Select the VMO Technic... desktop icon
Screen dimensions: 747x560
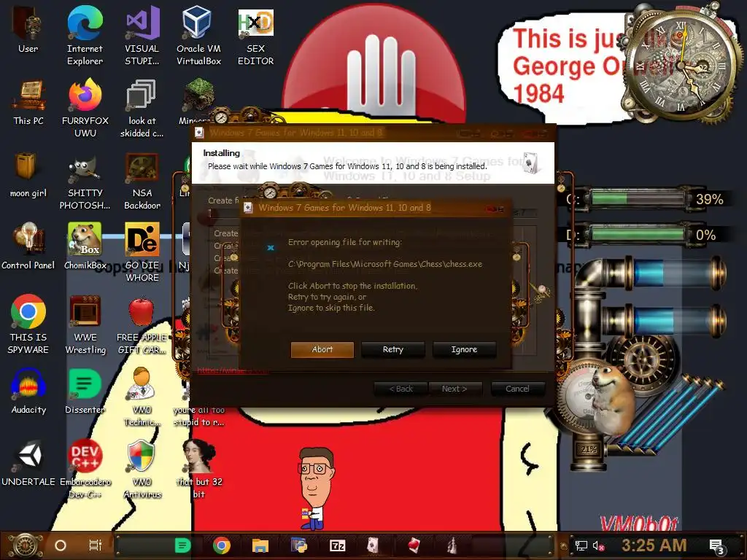coord(142,397)
